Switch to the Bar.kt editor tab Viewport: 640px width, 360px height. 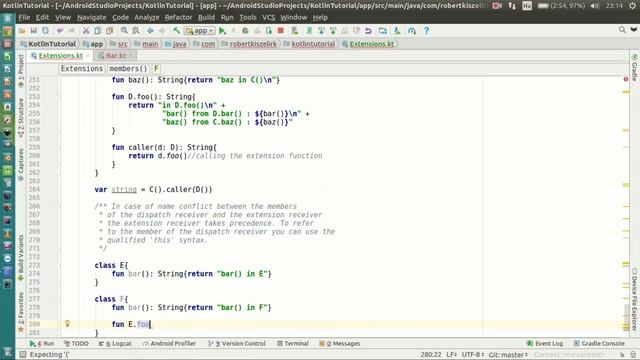point(116,56)
